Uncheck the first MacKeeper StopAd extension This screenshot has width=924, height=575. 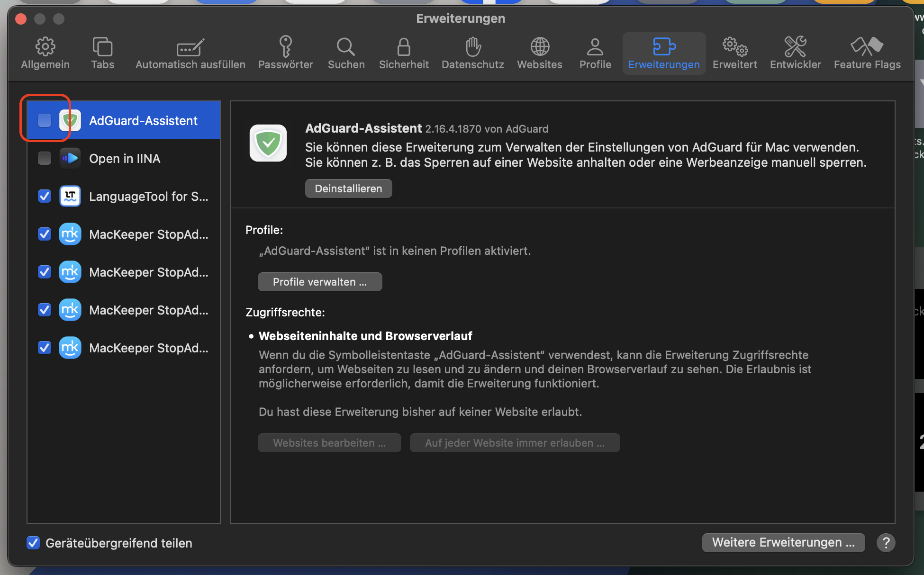pyautogui.click(x=45, y=234)
